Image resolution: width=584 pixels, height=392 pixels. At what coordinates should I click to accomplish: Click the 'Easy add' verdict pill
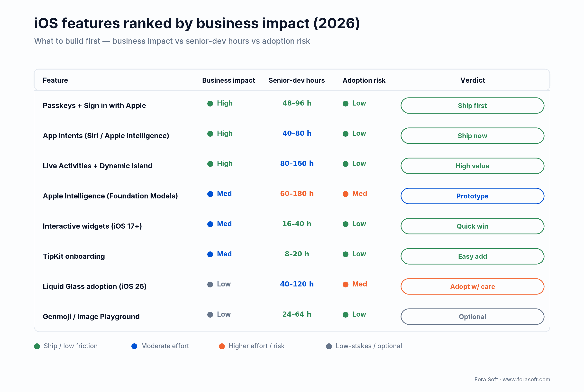pyautogui.click(x=472, y=256)
